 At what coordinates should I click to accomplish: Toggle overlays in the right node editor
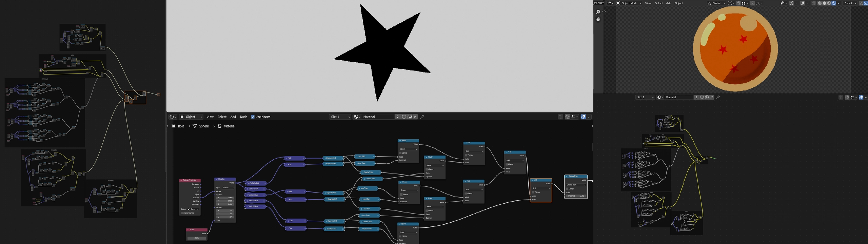[861, 98]
